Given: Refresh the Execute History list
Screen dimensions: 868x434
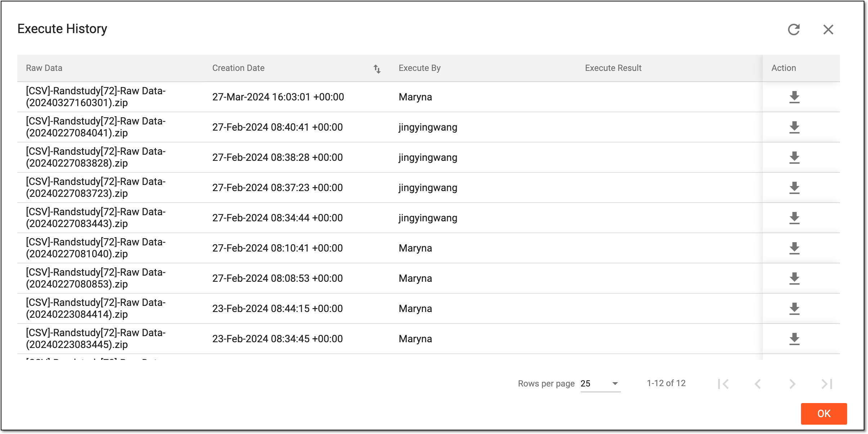Looking at the screenshot, I should coord(794,30).
